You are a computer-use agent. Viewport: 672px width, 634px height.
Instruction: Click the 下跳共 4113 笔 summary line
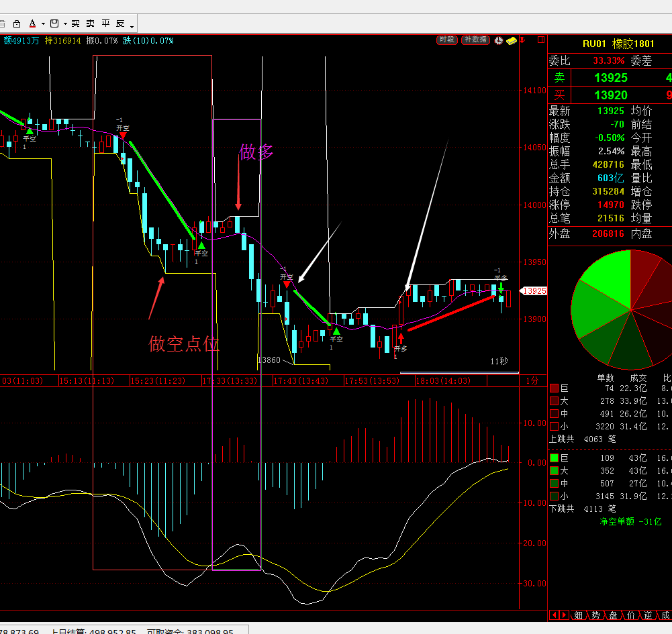coord(583,509)
